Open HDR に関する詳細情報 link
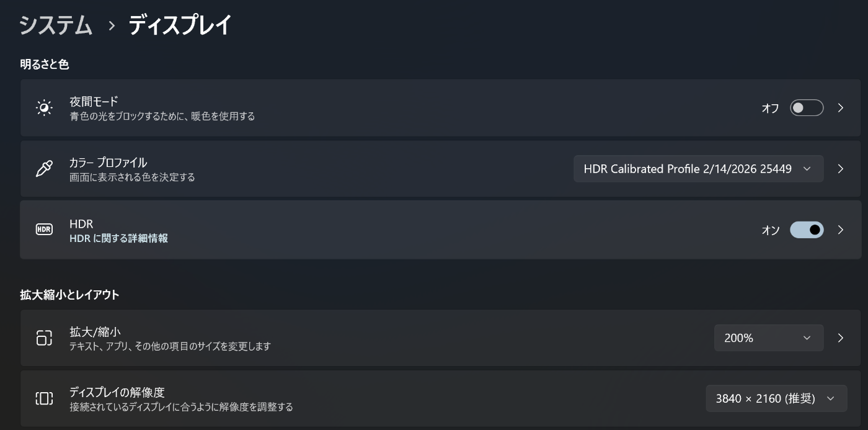The image size is (868, 430). click(x=118, y=238)
